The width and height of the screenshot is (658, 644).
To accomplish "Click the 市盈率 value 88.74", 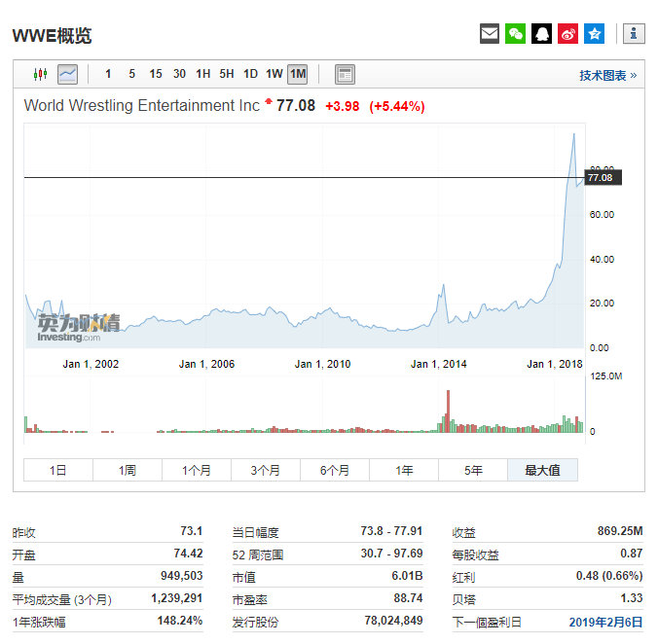I will (408, 598).
